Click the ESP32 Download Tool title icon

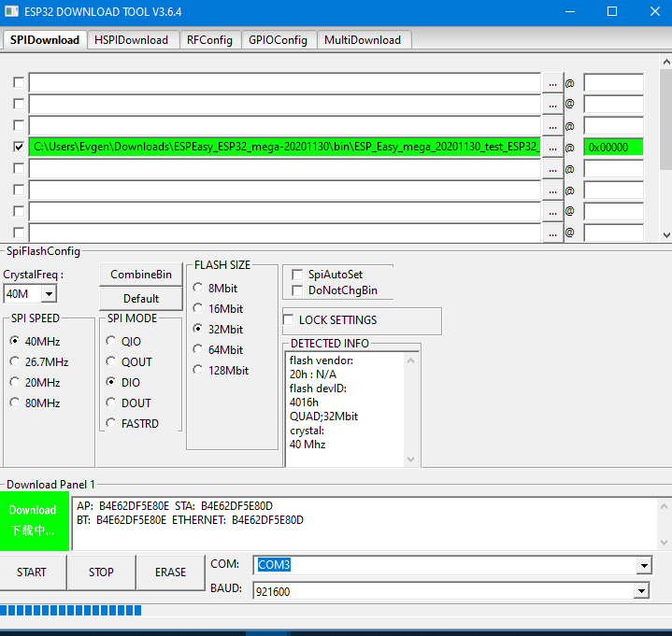pyautogui.click(x=11, y=11)
